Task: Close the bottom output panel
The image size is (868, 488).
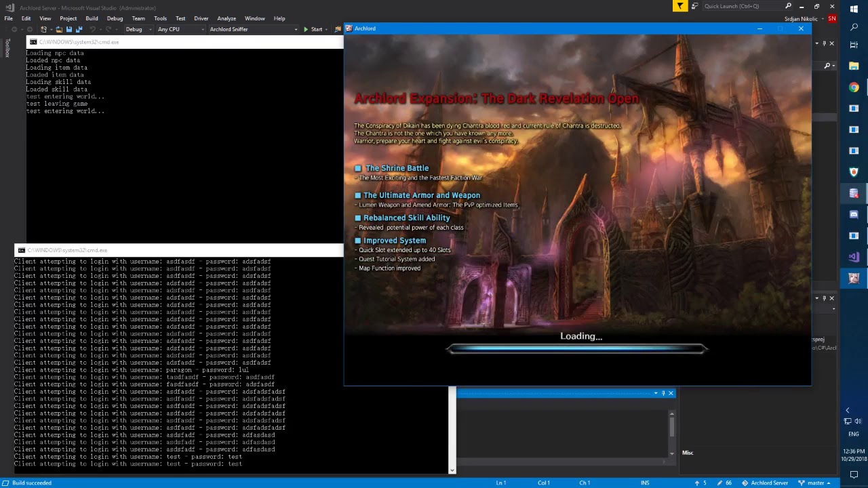Action: click(x=671, y=393)
